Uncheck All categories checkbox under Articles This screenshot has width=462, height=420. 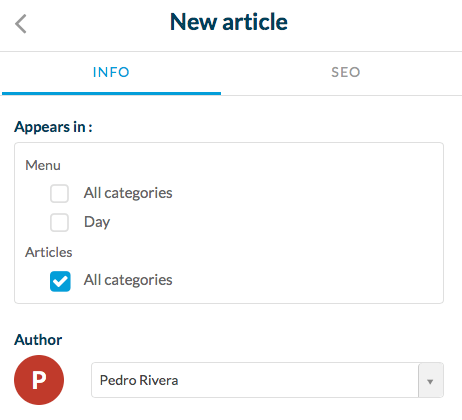click(x=60, y=281)
